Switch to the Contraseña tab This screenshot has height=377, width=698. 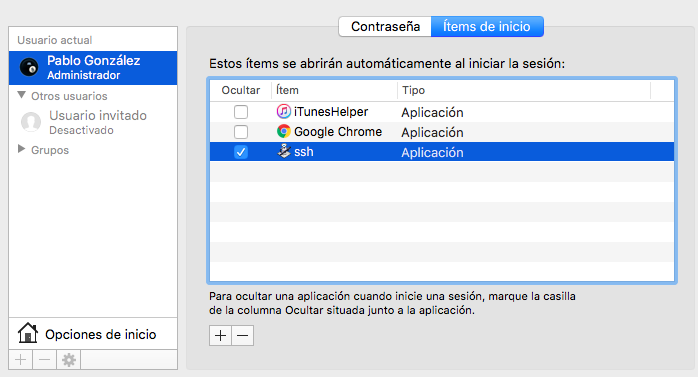[385, 27]
